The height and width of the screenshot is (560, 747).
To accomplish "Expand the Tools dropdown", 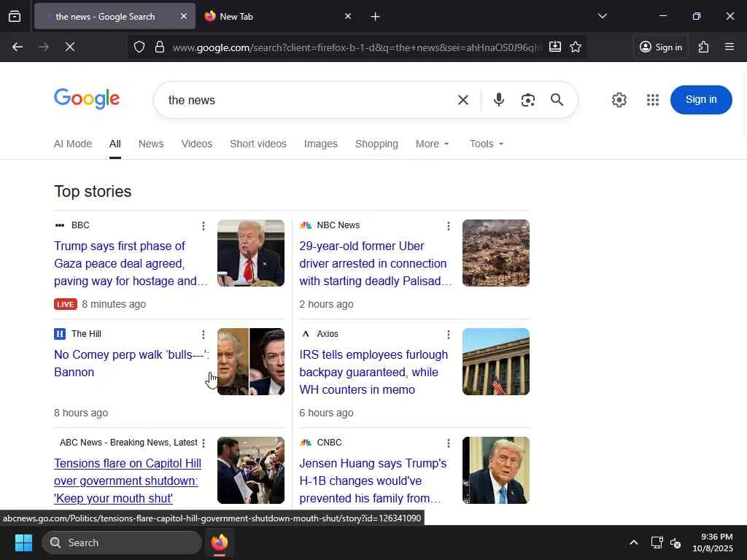I will click(487, 144).
